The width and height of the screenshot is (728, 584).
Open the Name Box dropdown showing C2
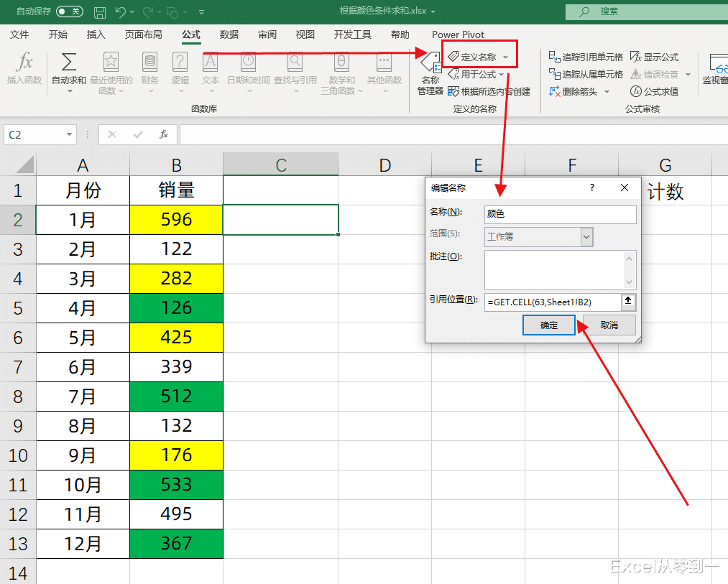69,134
